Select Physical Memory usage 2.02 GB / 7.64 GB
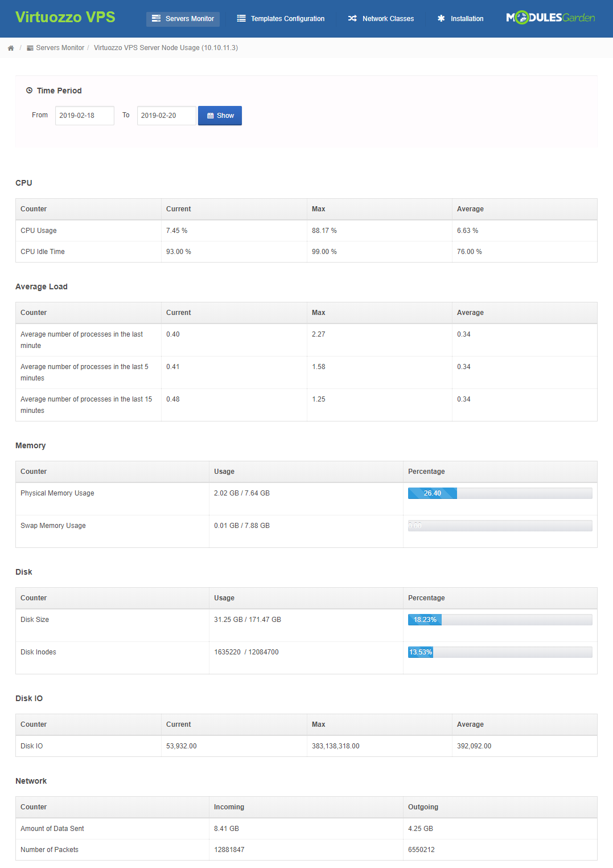This screenshot has height=868, width=613. 242,493
